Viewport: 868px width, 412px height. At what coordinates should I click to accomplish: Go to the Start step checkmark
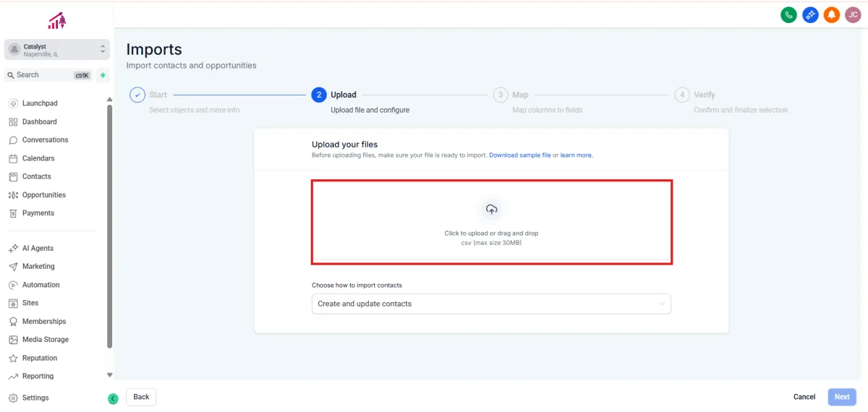point(137,95)
